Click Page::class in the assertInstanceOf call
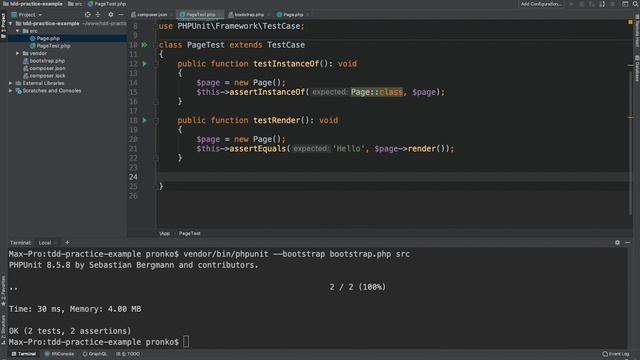 [x=376, y=92]
